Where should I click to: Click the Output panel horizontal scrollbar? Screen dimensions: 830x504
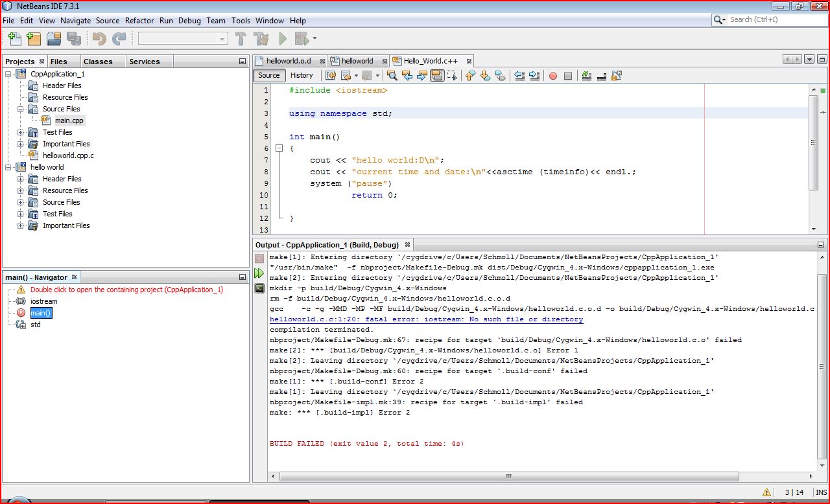508,476
